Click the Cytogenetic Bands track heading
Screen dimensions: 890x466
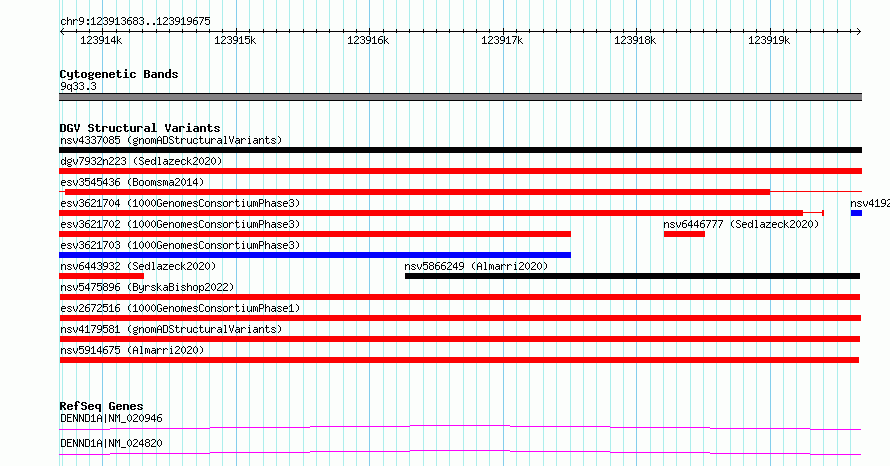pos(119,74)
